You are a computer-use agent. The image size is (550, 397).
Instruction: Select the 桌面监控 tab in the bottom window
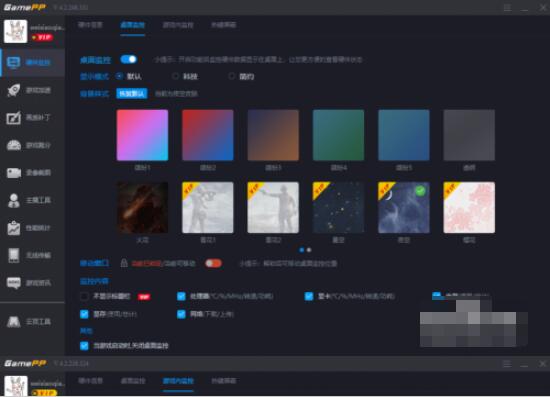tap(133, 381)
